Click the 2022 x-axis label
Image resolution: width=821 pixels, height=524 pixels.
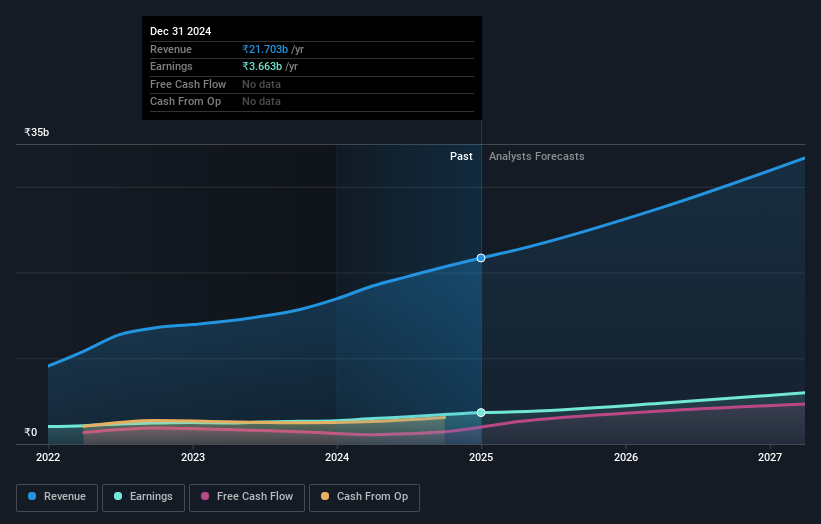[x=48, y=457]
